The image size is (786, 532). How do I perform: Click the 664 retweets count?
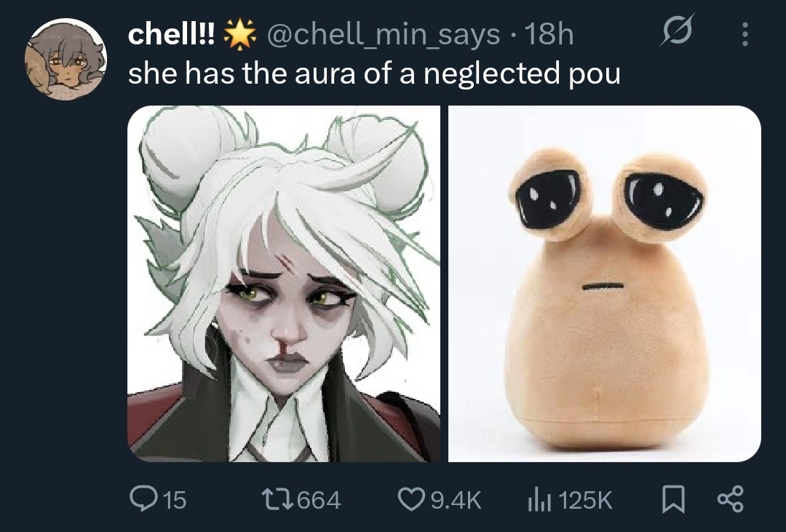coord(319,500)
